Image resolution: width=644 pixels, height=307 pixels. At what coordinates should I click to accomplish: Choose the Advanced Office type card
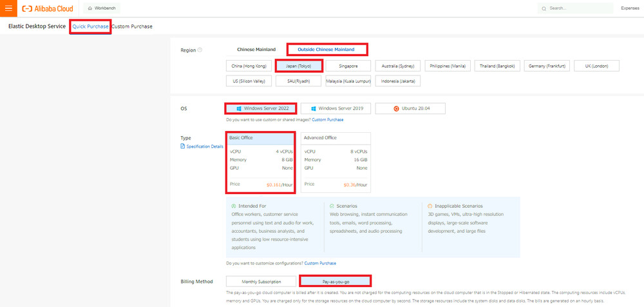336,163
